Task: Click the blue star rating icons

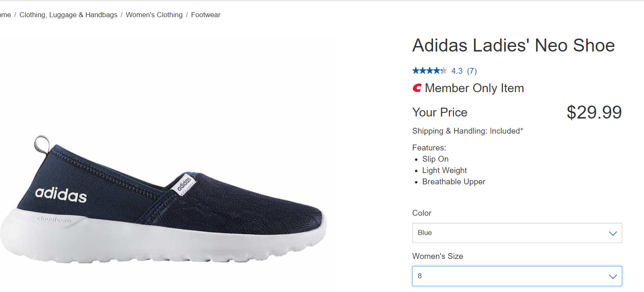Action: (x=430, y=71)
